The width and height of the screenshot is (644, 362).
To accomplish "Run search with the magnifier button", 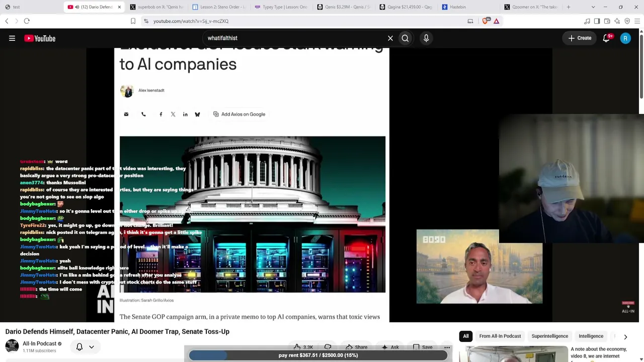I will [405, 38].
